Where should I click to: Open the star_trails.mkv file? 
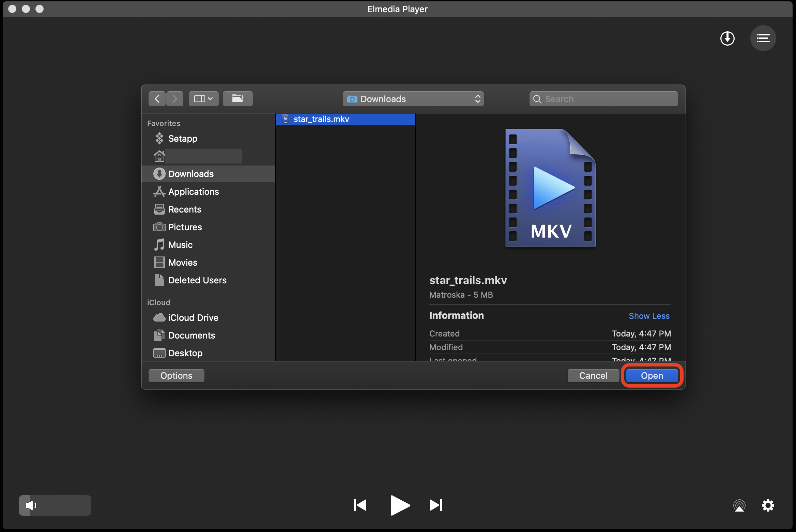click(652, 375)
